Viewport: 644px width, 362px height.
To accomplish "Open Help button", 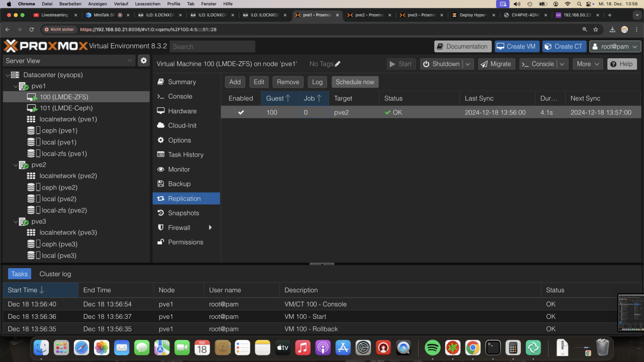I will (622, 64).
